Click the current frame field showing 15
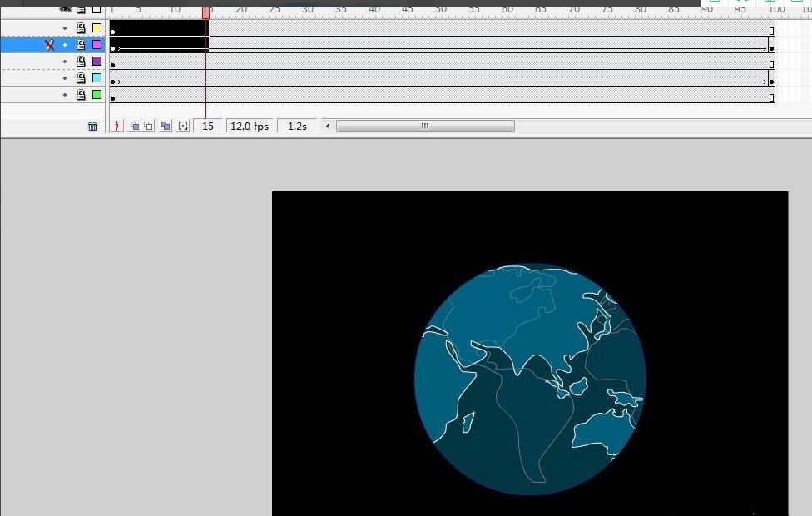 coord(208,126)
